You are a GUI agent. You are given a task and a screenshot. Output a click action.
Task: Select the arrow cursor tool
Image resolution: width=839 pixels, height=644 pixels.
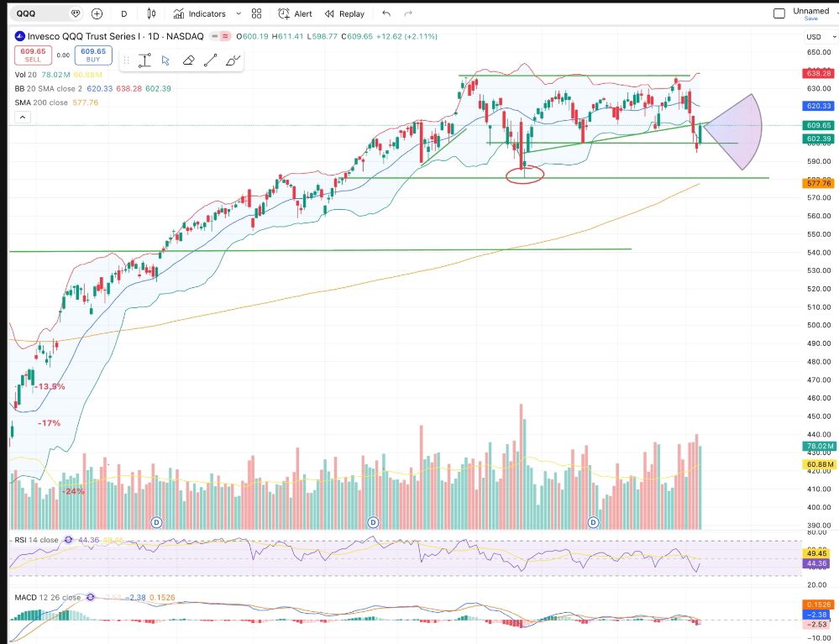(166, 60)
